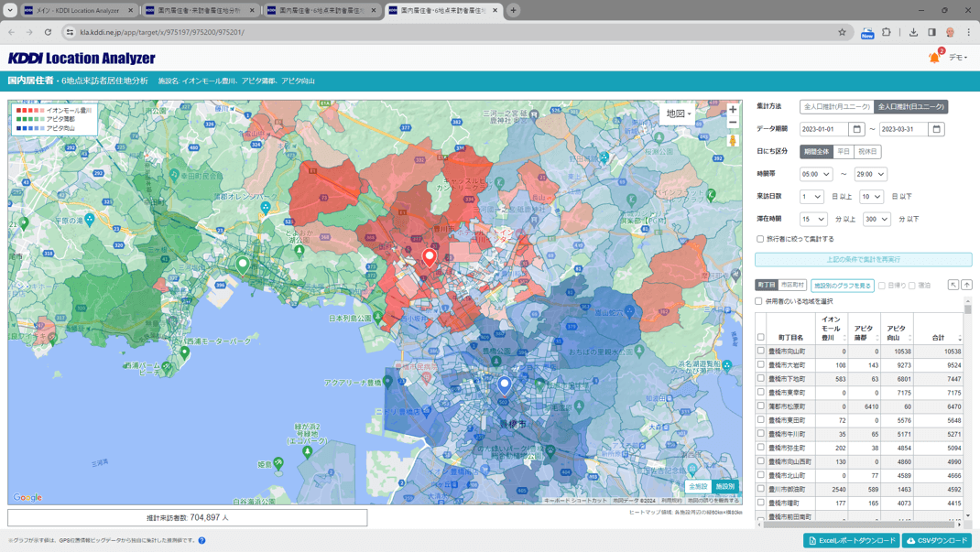
Task: Zoom in the map with plus button
Action: click(x=733, y=110)
